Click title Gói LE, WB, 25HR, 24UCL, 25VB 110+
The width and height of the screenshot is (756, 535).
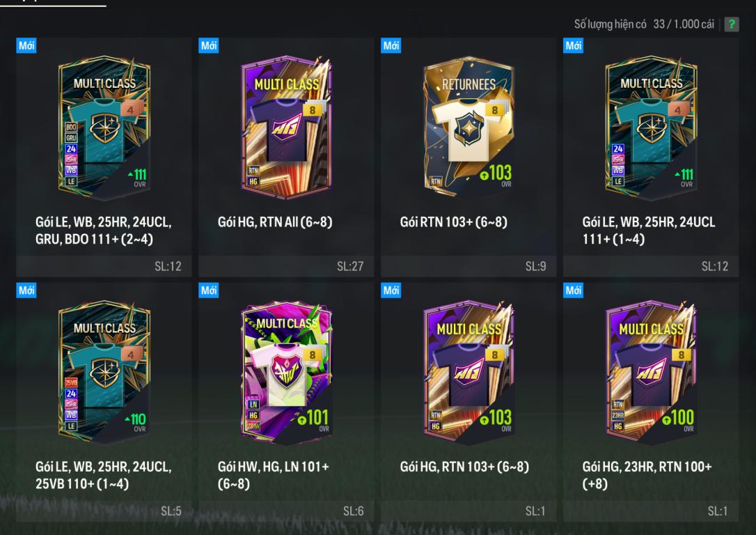pyautogui.click(x=103, y=474)
